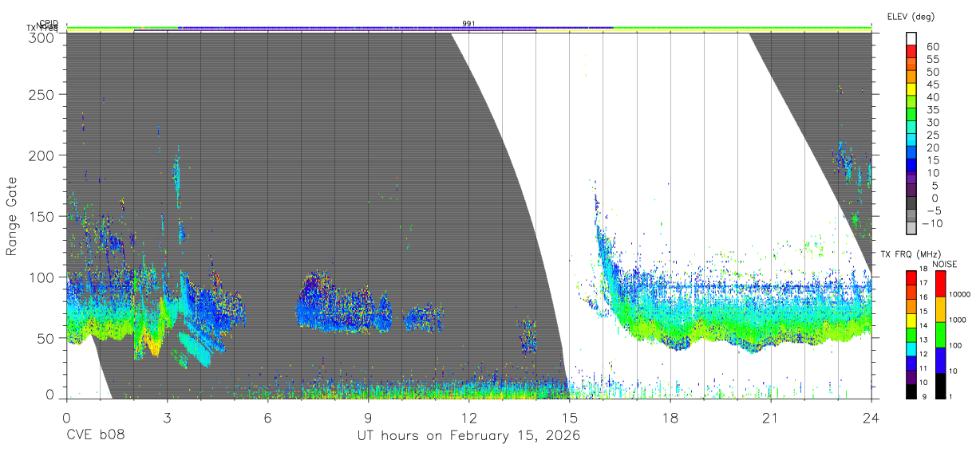
Task: Click the 1000 label on NOISE scale
Action: click(x=958, y=320)
